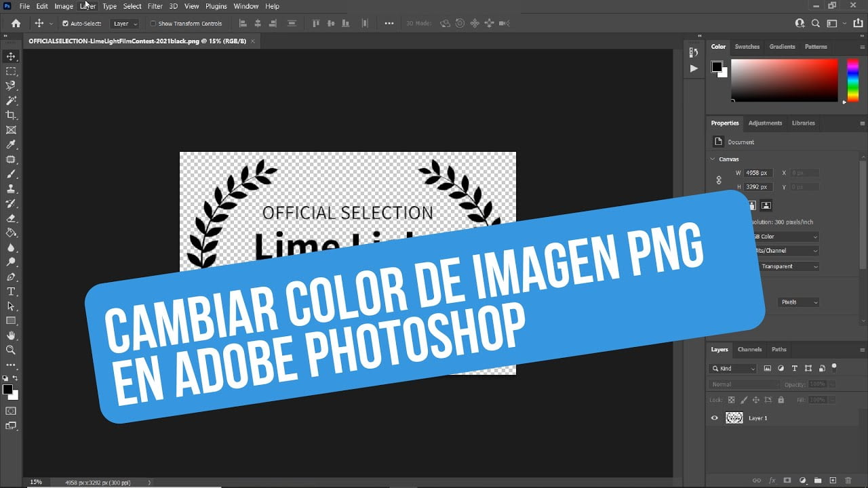Switch to the Channels tab
Viewport: 868px width, 488px height.
[x=749, y=350]
